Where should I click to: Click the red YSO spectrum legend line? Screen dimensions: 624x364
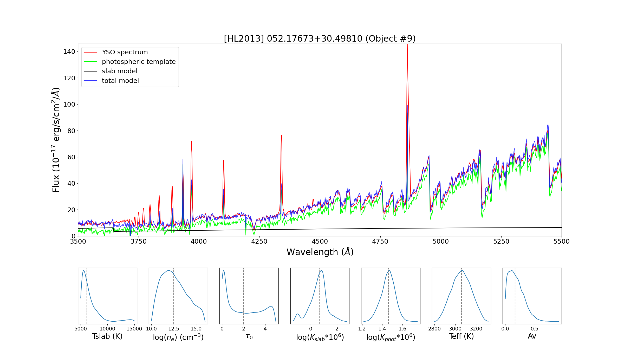[x=90, y=52]
